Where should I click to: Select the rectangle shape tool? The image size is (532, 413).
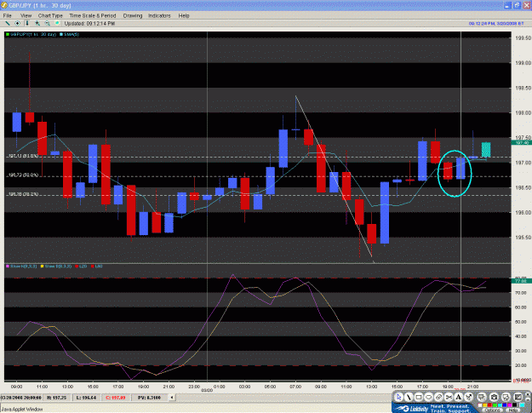(419, 397)
